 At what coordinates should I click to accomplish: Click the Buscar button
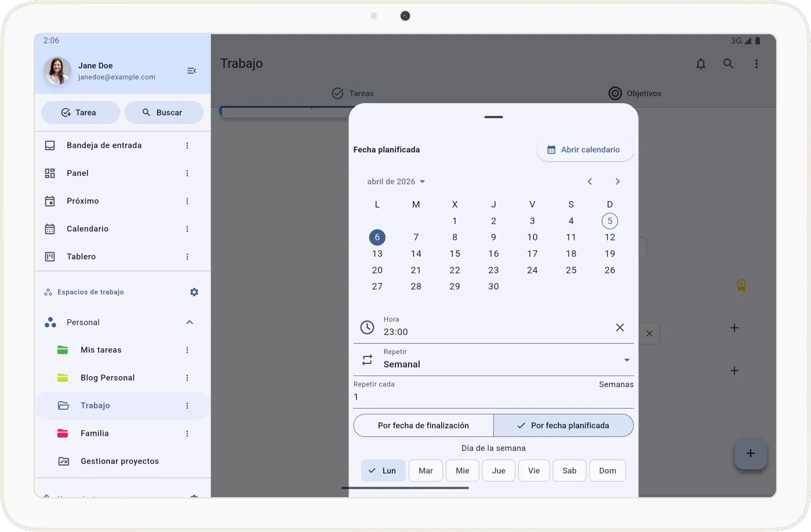click(x=164, y=112)
